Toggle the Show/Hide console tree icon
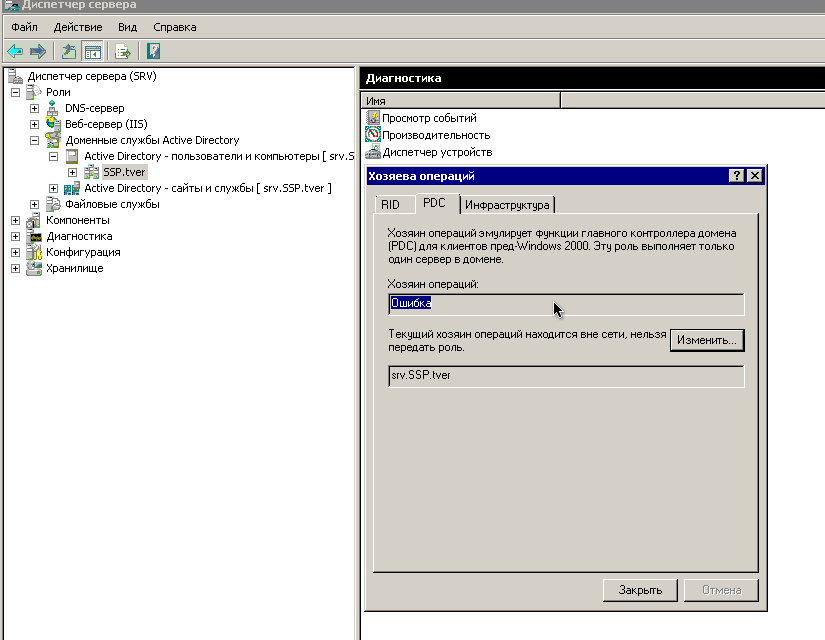The image size is (825, 640). (93, 52)
